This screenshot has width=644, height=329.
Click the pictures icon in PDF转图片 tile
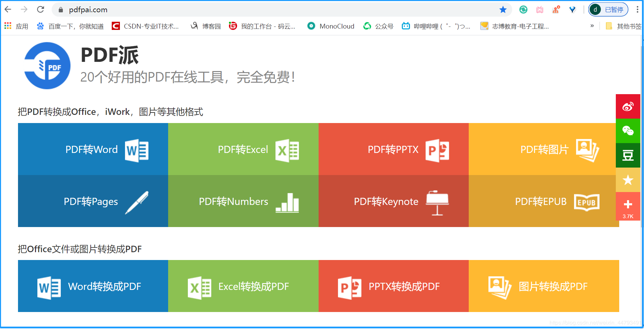[x=588, y=151]
